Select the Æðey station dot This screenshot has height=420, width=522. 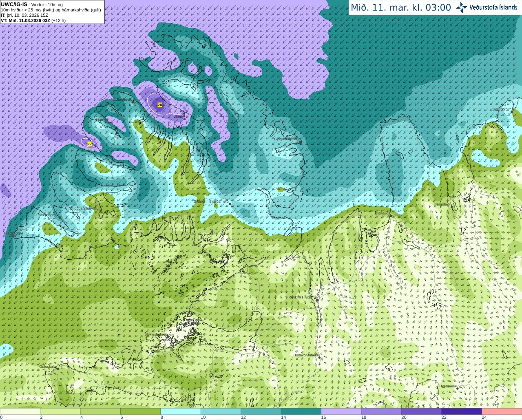[185, 119]
